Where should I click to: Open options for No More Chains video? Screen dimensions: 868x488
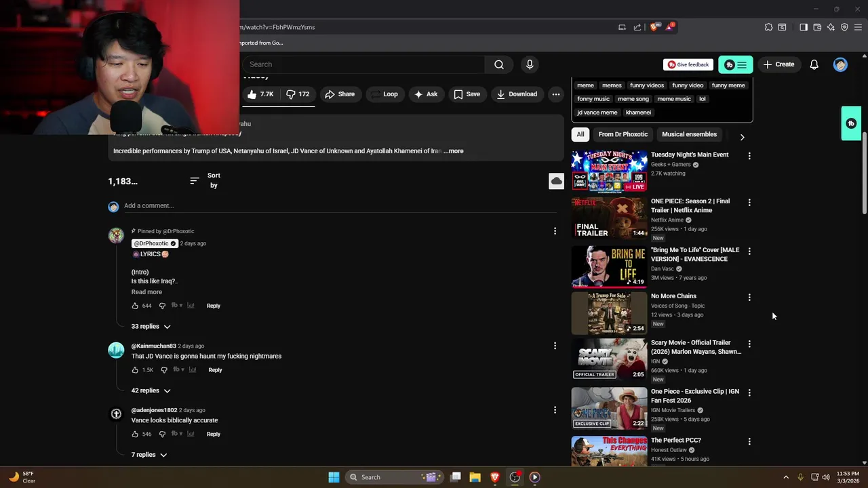coord(749,298)
